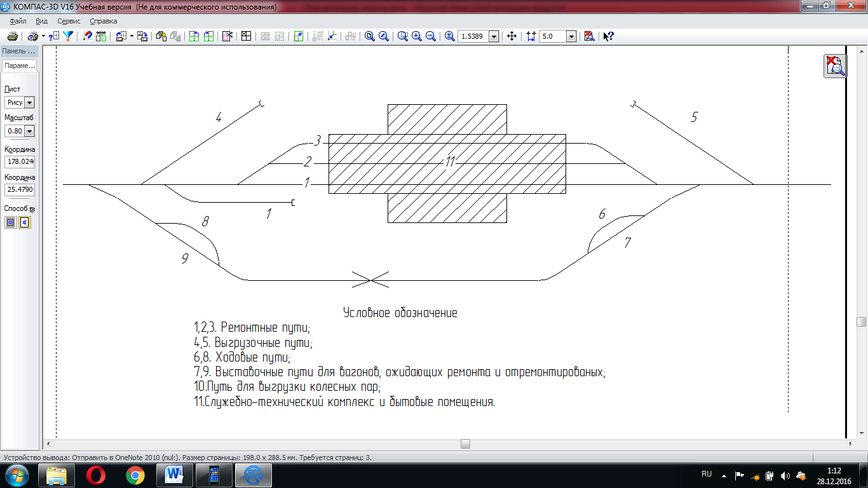
Task: Click the print icon in the toolbar
Action: point(12,36)
